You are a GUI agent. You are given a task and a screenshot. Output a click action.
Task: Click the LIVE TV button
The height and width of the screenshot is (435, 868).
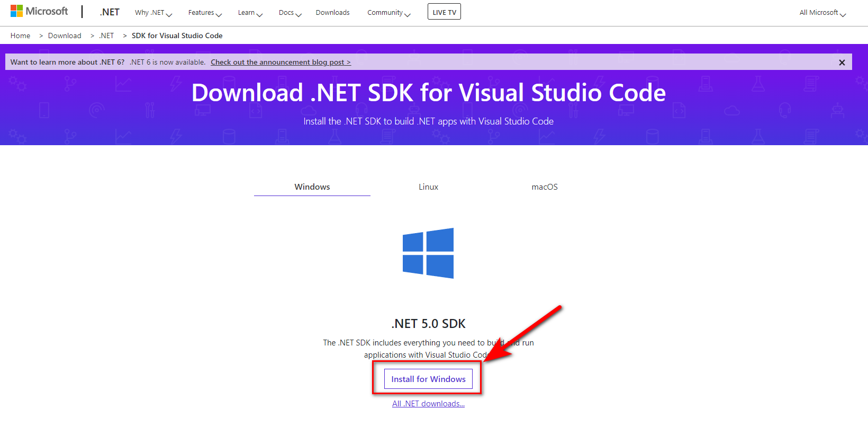pos(444,12)
